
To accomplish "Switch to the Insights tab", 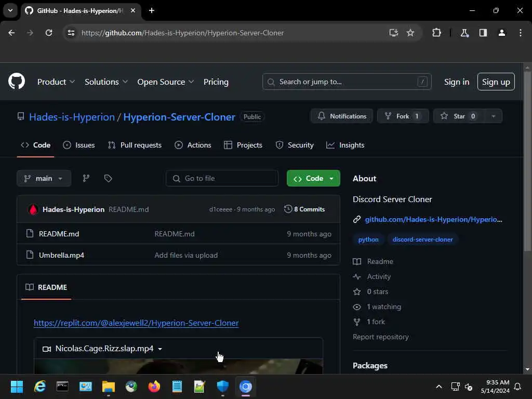I will pyautogui.click(x=345, y=145).
